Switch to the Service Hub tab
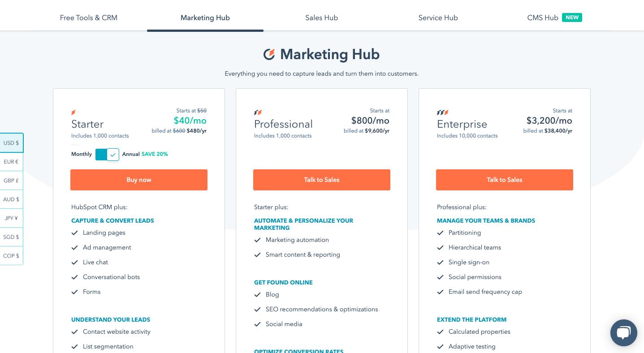Screen dimensions: 644x353 [438, 18]
